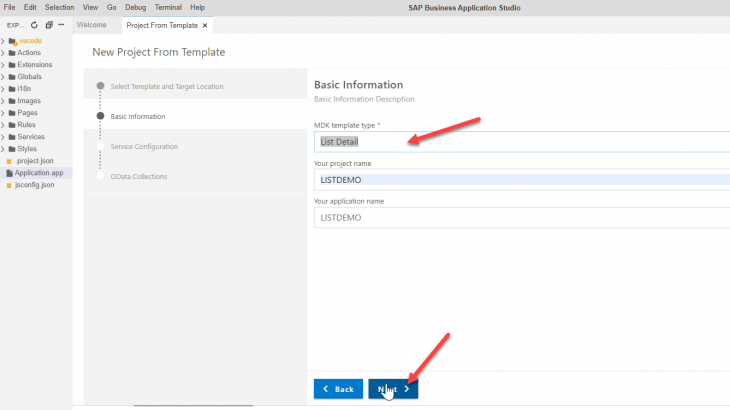This screenshot has height=410, width=730.
Task: Select the Application.app file
Action: 39,173
